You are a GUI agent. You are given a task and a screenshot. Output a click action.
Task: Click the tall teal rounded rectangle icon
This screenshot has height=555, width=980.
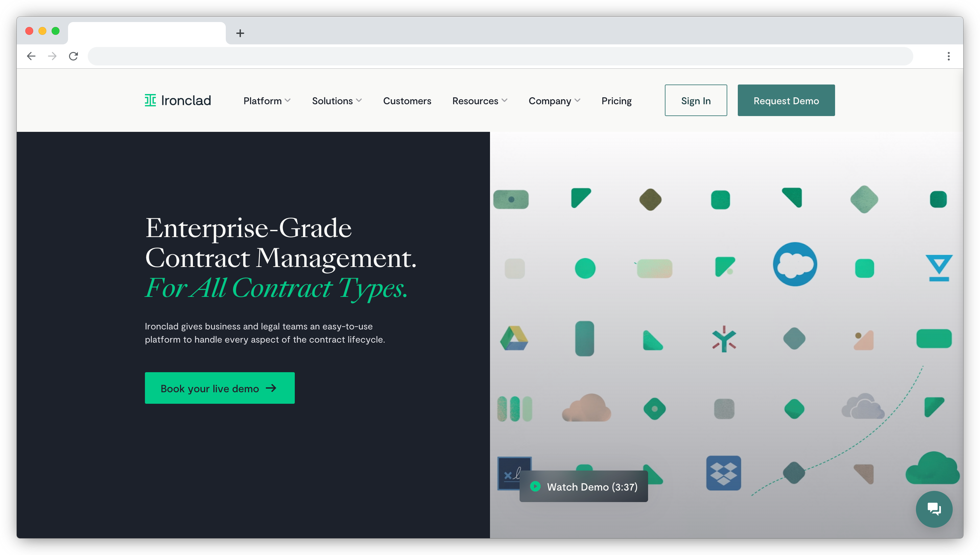pyautogui.click(x=584, y=338)
